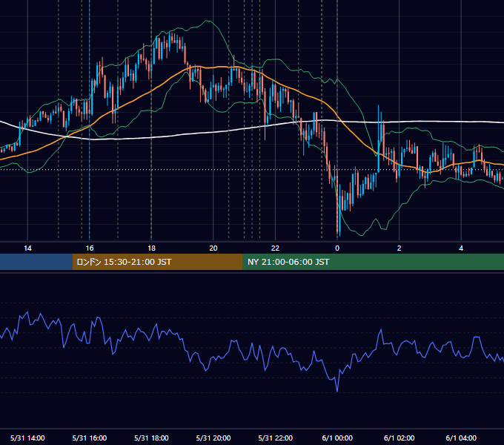504x445 pixels.
Task: Click the NY 21:00-06:00 JST session bar
Action: pos(373,262)
